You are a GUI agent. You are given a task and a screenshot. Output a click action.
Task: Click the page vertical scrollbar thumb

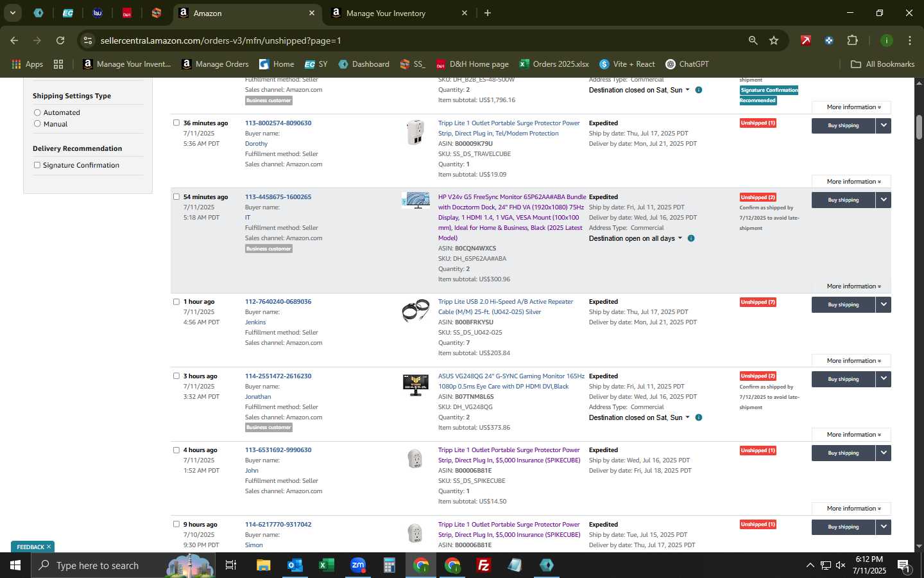point(919,127)
